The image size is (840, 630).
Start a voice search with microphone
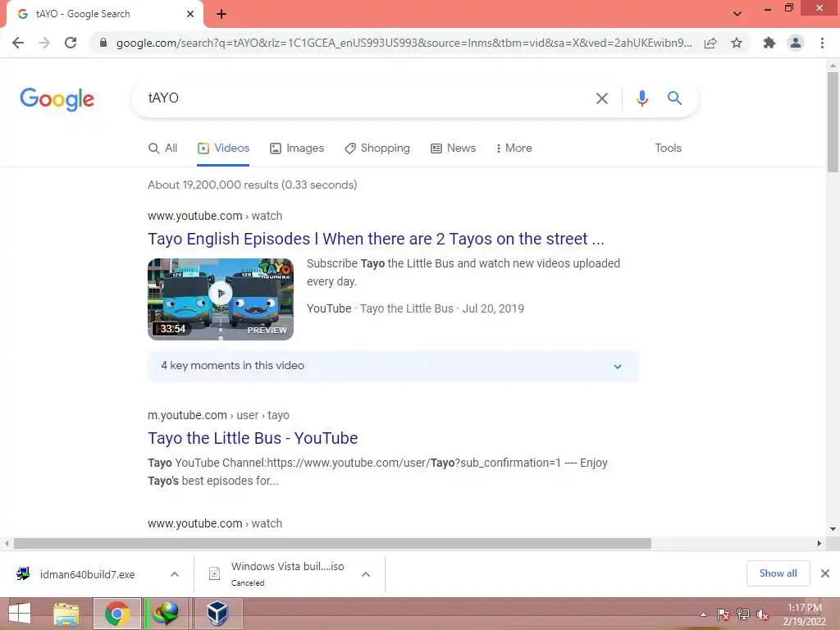pos(641,98)
